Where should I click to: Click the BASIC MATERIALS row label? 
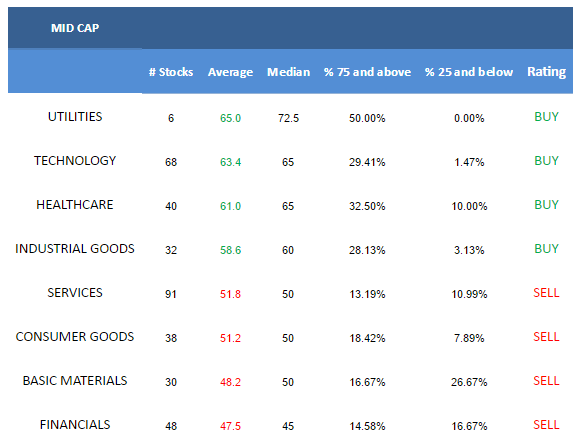click(75, 381)
